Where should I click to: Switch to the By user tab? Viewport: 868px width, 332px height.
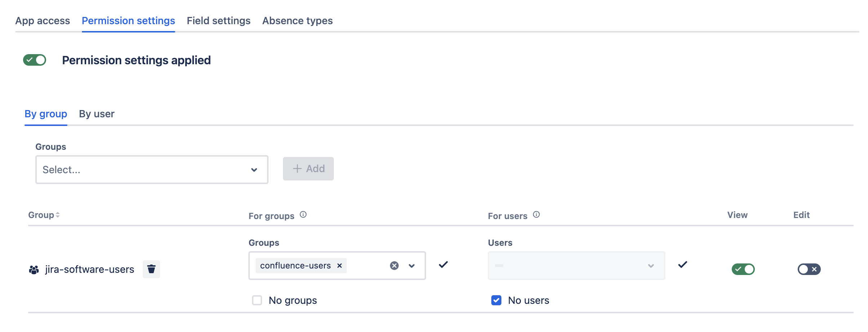click(x=97, y=114)
